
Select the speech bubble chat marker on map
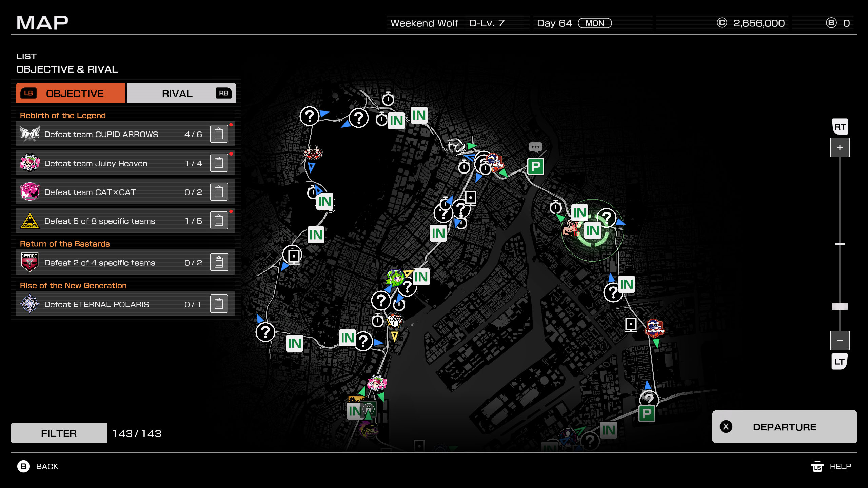coord(535,147)
